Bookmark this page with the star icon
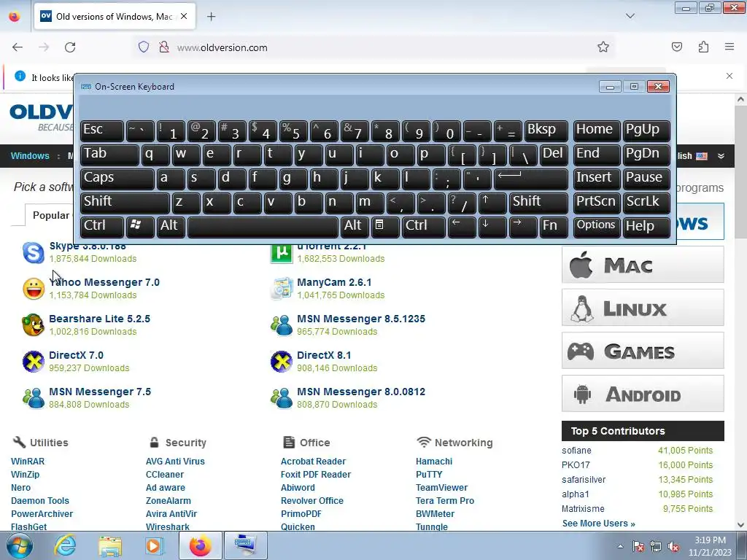This screenshot has width=747, height=560. point(603,47)
